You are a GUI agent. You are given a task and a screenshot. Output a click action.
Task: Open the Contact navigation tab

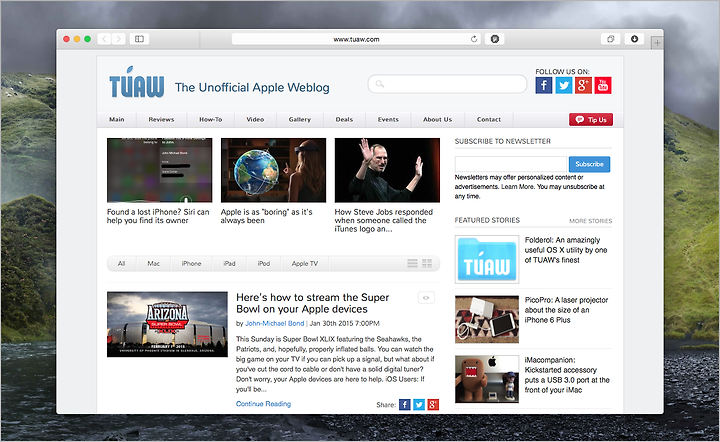pos(489,119)
